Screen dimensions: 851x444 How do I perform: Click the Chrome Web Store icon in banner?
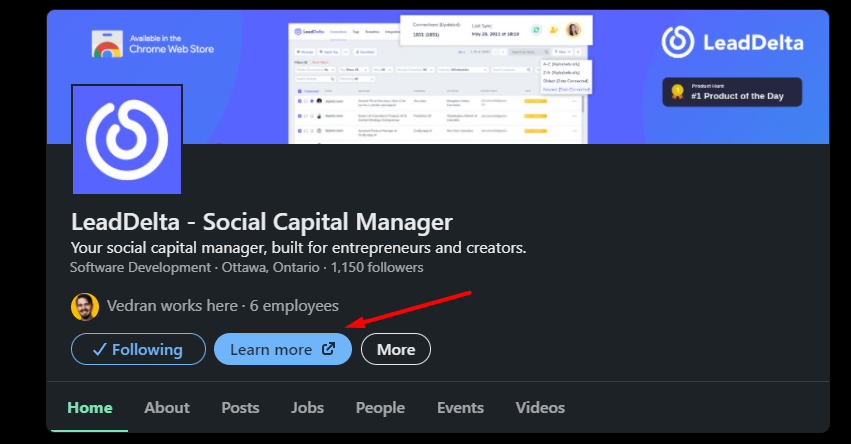coord(107,44)
